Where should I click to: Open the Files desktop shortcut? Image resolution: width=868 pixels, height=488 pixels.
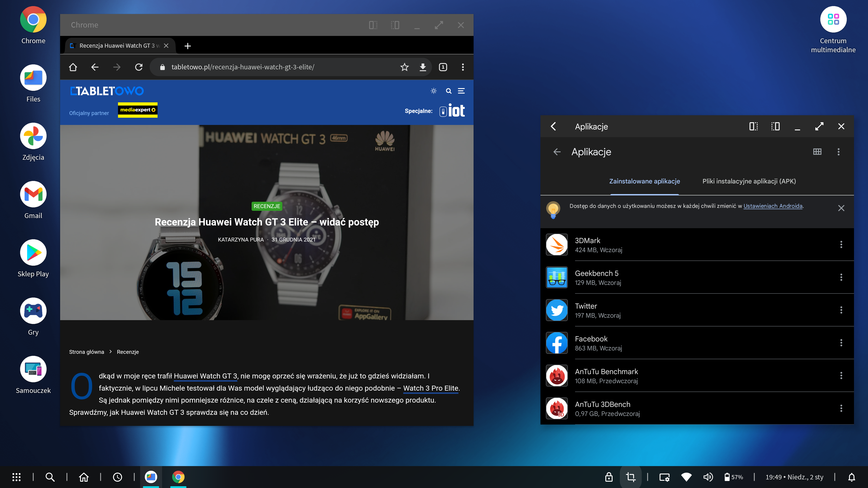click(33, 78)
